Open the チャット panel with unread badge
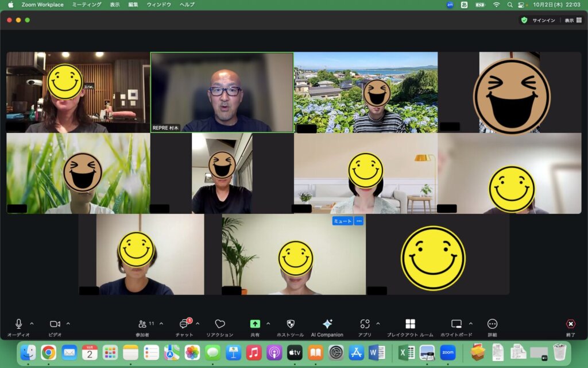Viewport: 588px width, 368px height. coord(184,324)
